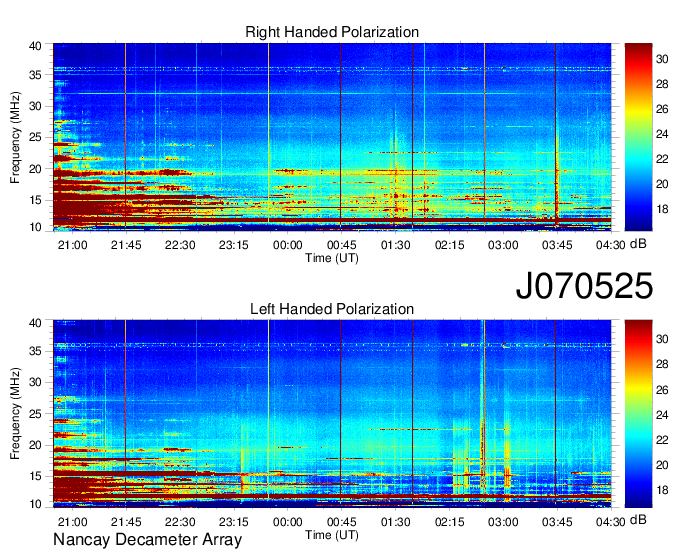Click the 40 MHz tick on bottom plot

[35, 323]
